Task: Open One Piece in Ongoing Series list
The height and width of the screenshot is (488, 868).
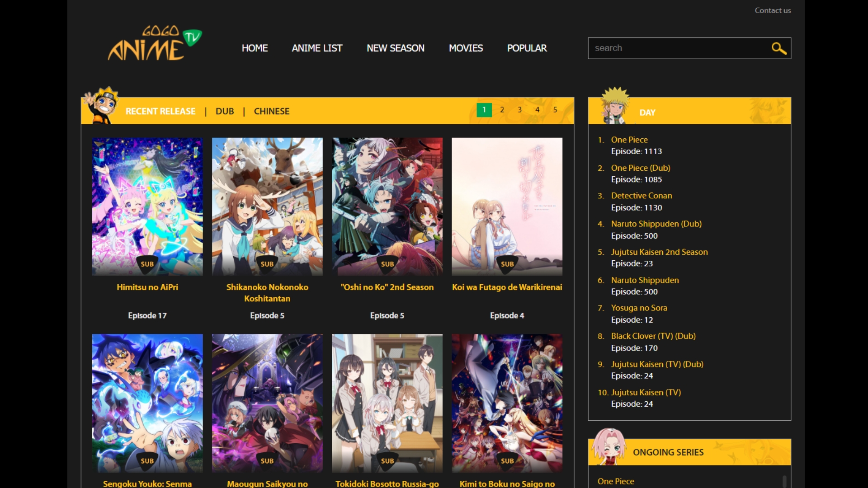Action: click(616, 481)
